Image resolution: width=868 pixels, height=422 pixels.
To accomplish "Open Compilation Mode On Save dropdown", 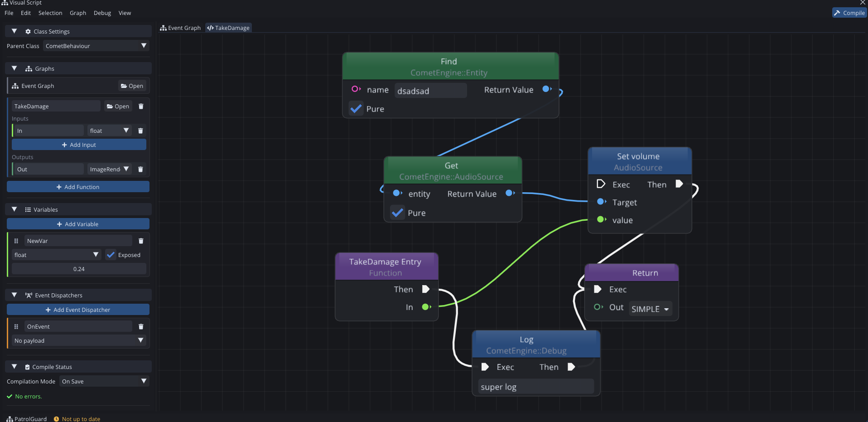I will (104, 381).
